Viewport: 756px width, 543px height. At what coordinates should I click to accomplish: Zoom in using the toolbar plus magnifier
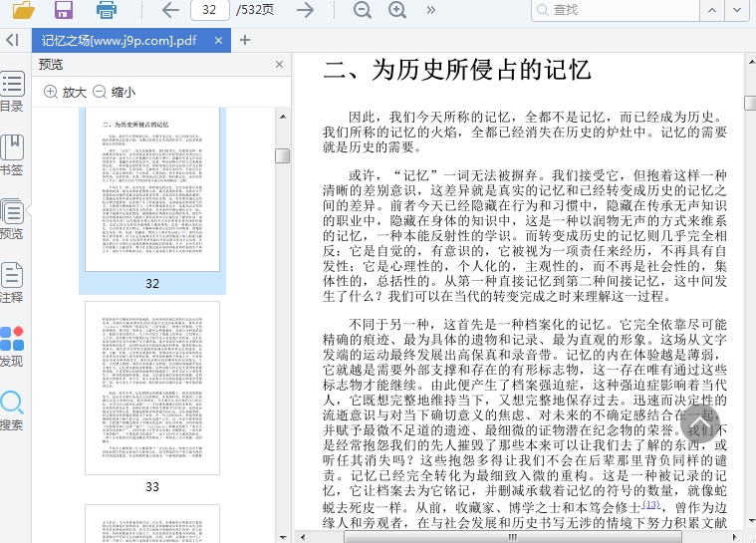(x=397, y=10)
